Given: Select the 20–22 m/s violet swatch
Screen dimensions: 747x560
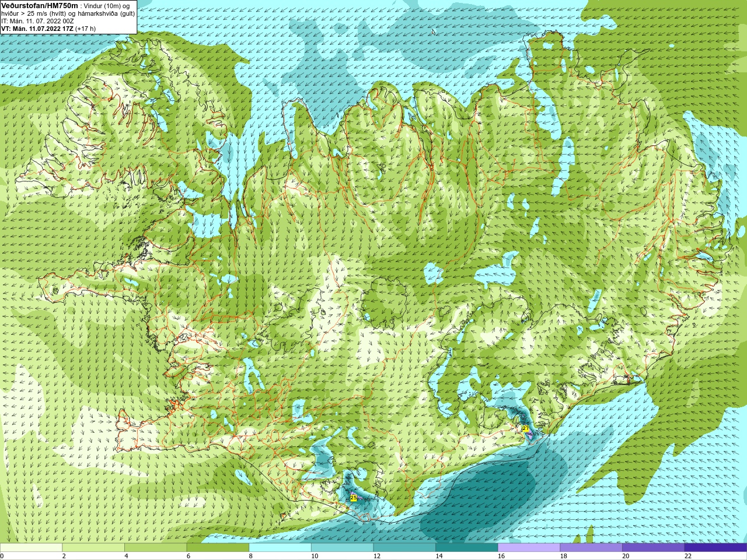Looking at the screenshot, I should click(654, 548).
